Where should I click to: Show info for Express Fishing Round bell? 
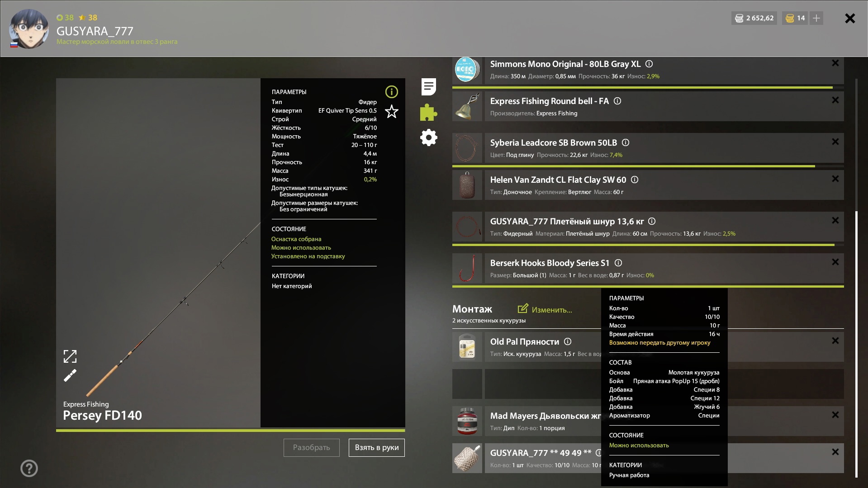pos(617,101)
